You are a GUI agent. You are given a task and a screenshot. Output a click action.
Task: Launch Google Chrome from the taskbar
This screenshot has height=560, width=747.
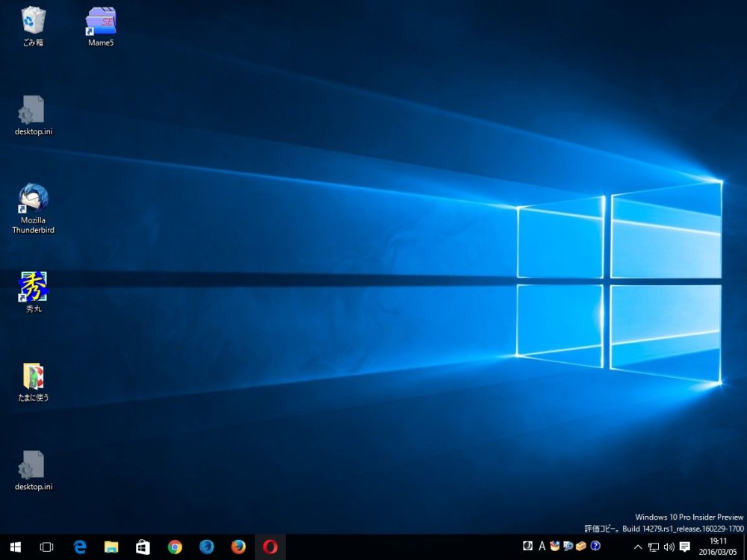coord(175,547)
